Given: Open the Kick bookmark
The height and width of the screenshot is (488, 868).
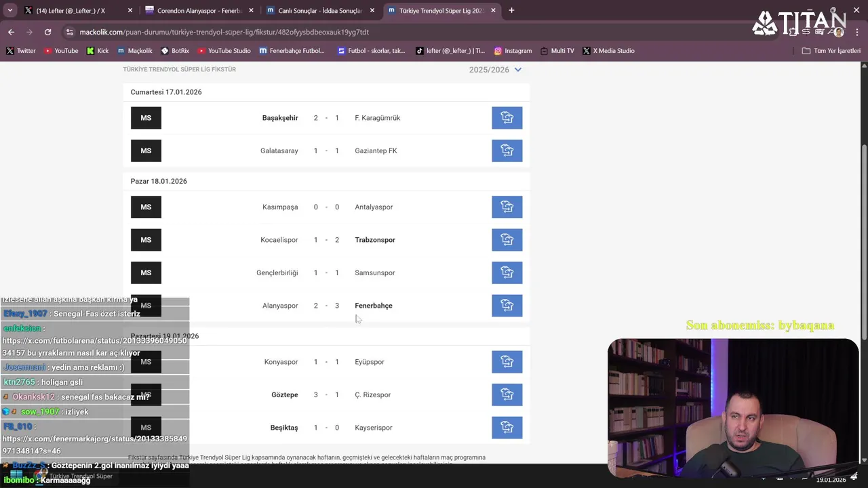Looking at the screenshot, I should 98,51.
